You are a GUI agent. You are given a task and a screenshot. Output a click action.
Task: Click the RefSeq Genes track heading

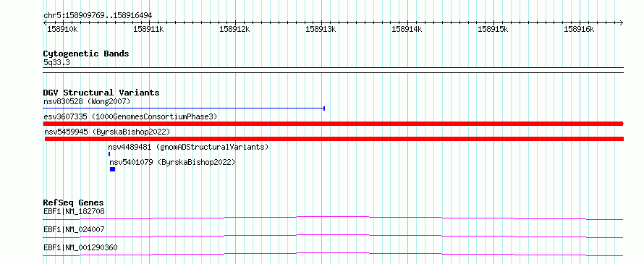pyautogui.click(x=74, y=203)
